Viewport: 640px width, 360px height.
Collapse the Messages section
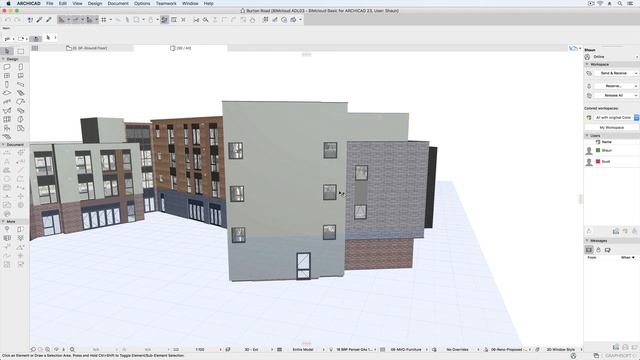[587, 241]
